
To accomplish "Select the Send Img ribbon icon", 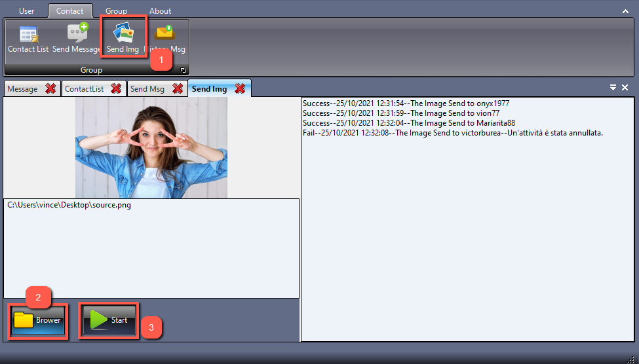I will click(x=123, y=39).
